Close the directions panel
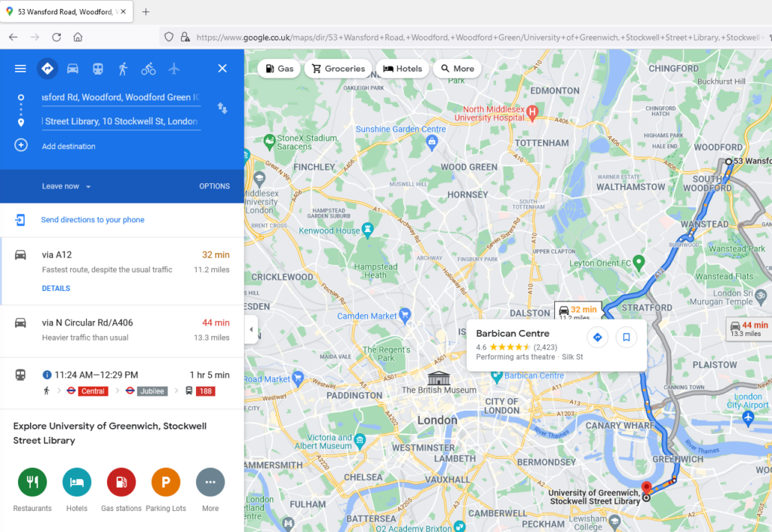Image resolution: width=772 pixels, height=532 pixels. tap(222, 69)
